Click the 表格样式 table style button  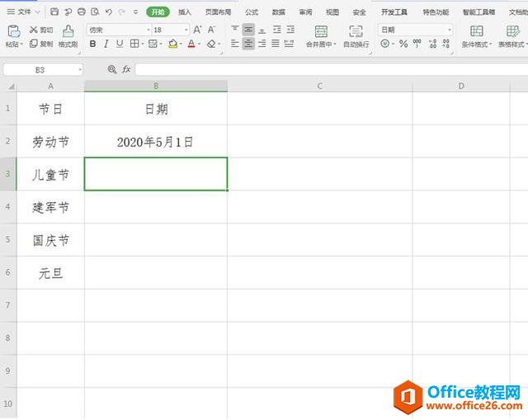pyautogui.click(x=512, y=36)
